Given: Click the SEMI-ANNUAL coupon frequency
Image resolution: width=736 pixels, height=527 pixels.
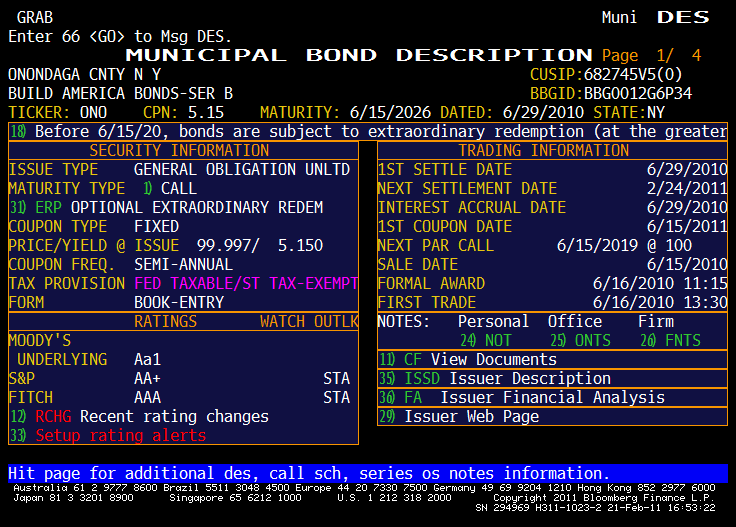Looking at the screenshot, I should [x=184, y=264].
